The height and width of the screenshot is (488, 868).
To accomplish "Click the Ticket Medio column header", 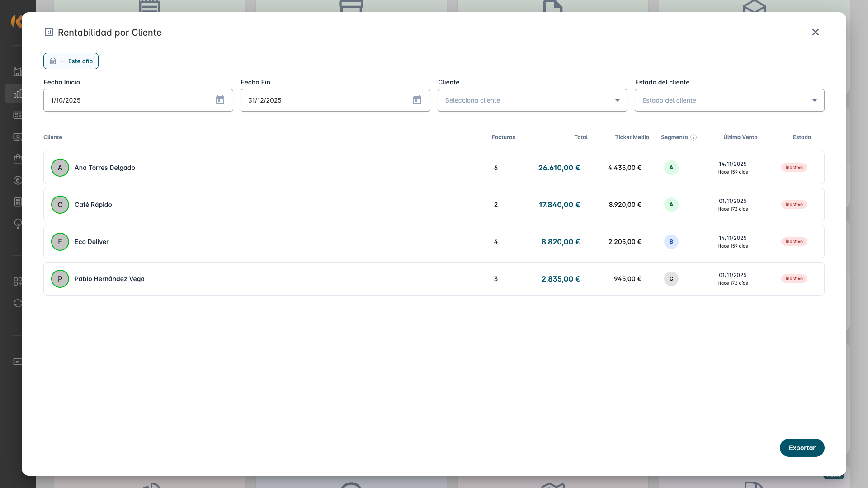I will (x=632, y=137).
